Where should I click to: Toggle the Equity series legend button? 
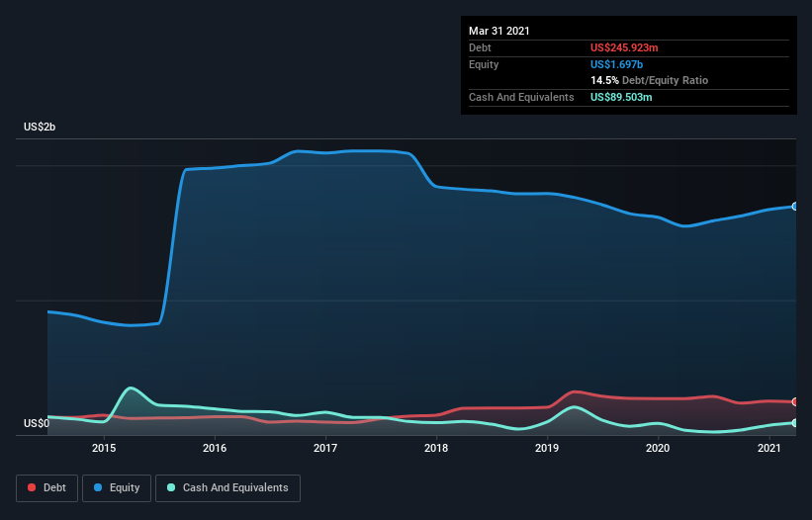[117, 488]
